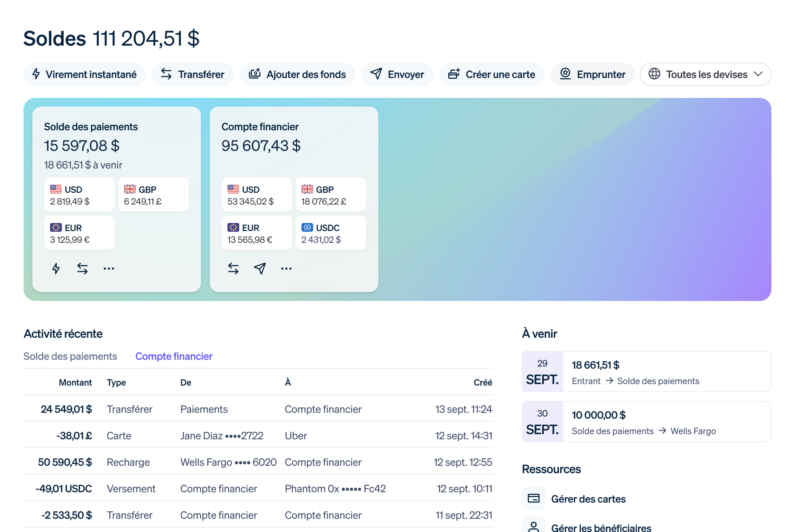Click the transfer arrows icon on the Solde des paiements card
The height and width of the screenshot is (532, 795).
point(82,268)
